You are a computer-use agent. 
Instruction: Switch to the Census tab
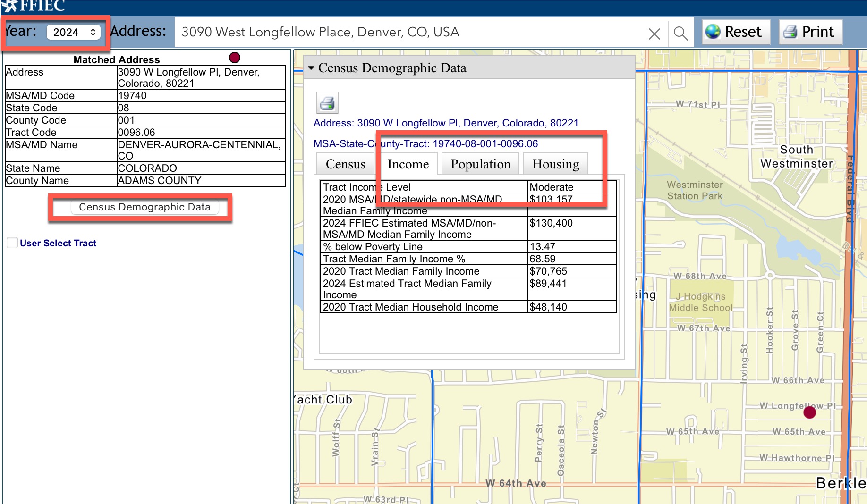coord(345,164)
